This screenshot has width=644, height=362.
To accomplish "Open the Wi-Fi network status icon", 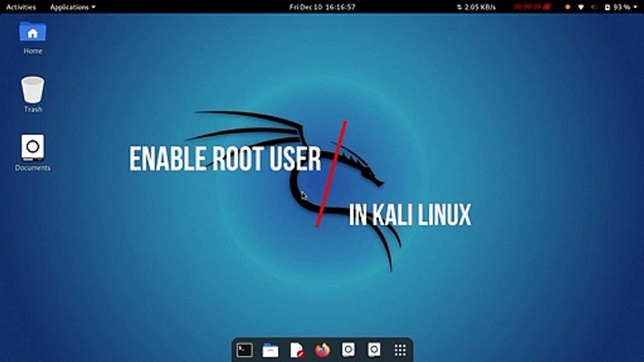I will pyautogui.click(x=581, y=7).
